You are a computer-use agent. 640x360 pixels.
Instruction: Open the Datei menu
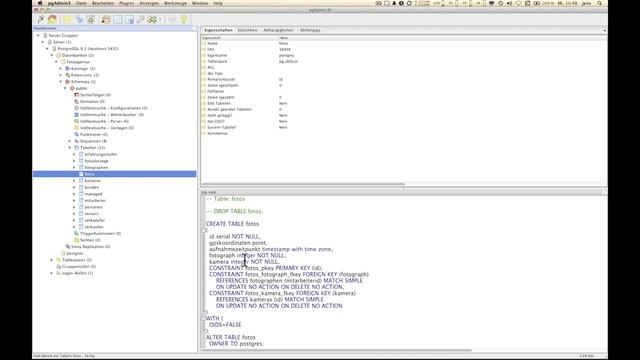click(x=81, y=3)
